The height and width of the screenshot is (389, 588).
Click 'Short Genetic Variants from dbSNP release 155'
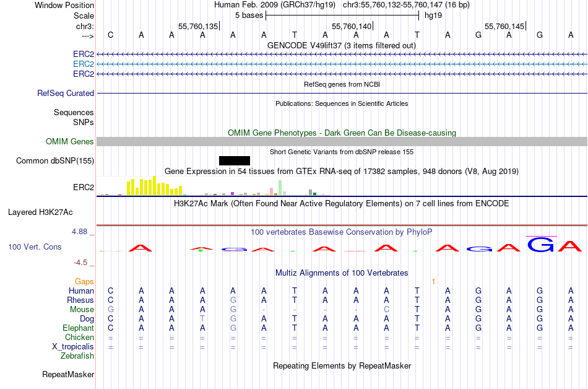342,152
